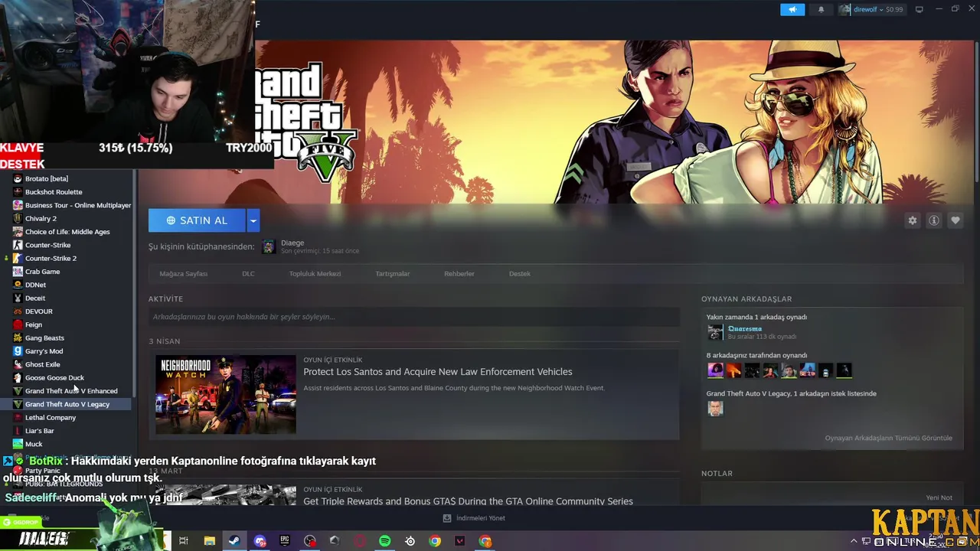Click wishlist friend avatar under Legacy

click(714, 408)
